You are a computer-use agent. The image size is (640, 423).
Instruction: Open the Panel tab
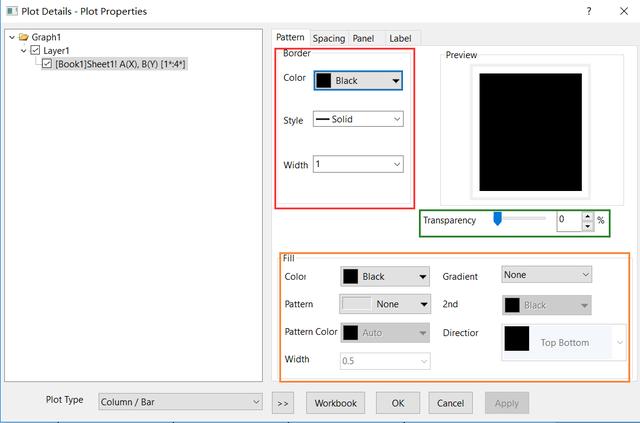[363, 38]
